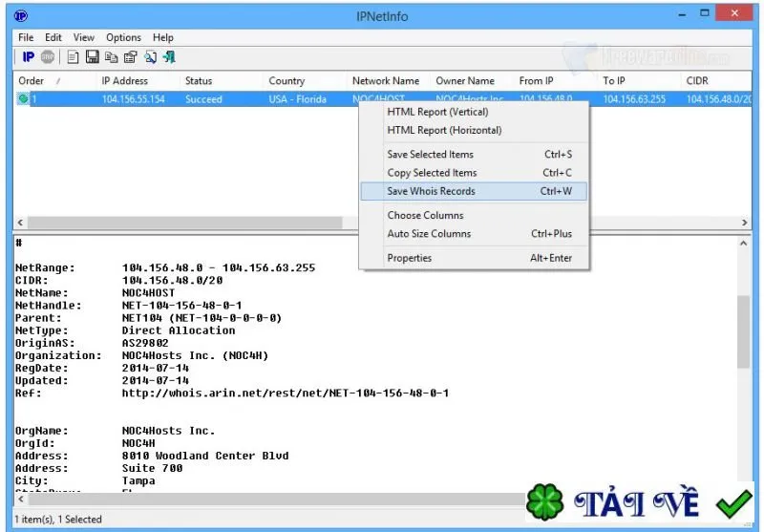Click the IP Address column header

click(x=138, y=81)
